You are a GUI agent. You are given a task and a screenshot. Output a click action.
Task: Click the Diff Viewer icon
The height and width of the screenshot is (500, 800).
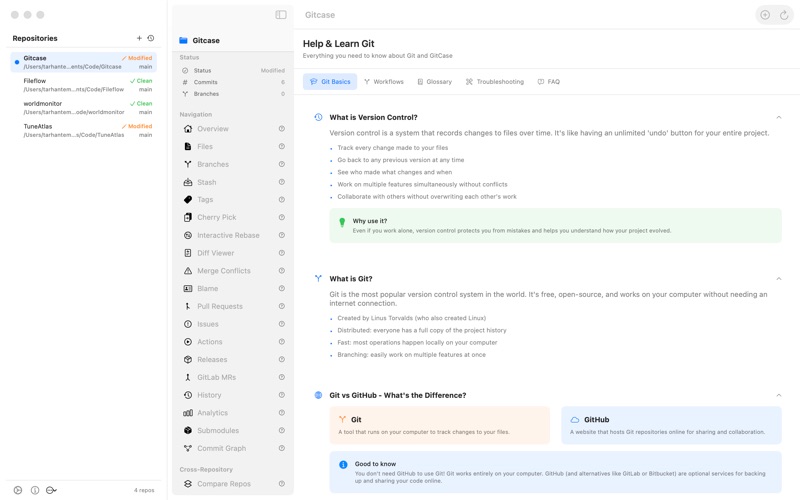coord(188,253)
